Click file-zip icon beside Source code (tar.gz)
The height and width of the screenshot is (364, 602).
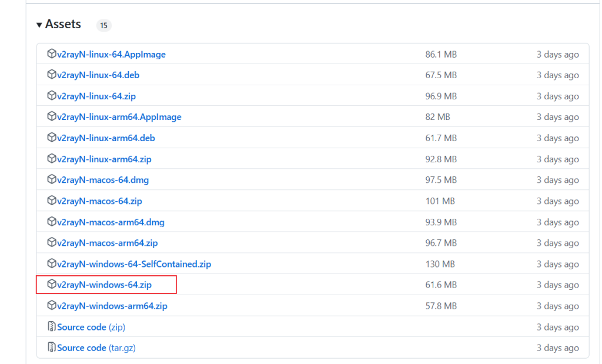click(x=52, y=348)
